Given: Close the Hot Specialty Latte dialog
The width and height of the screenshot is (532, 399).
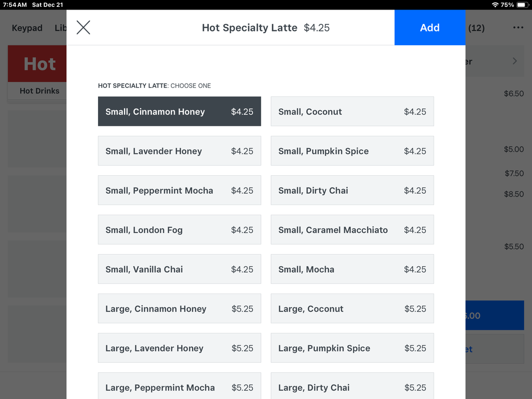Looking at the screenshot, I should (x=83, y=28).
